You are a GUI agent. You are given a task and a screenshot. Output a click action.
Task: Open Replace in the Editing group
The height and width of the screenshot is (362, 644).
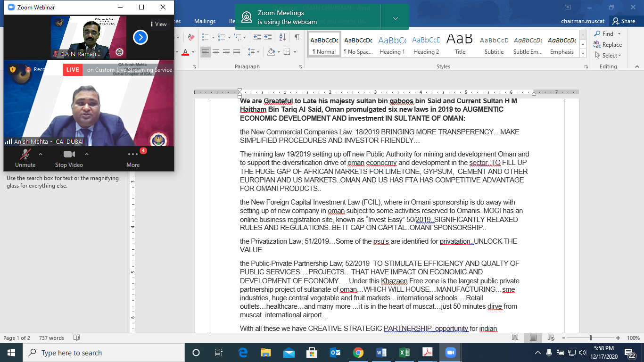tap(608, 45)
